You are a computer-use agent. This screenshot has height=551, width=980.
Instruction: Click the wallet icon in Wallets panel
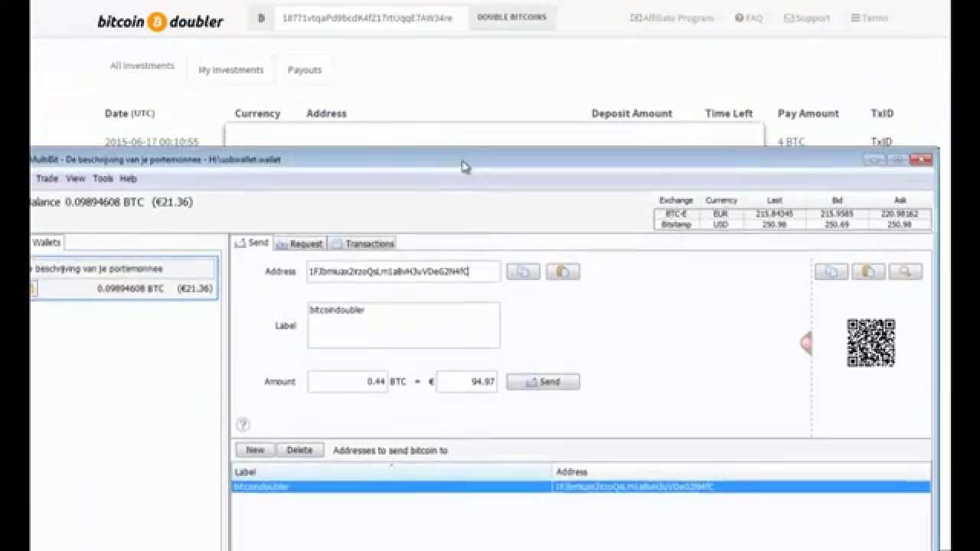[x=32, y=289]
